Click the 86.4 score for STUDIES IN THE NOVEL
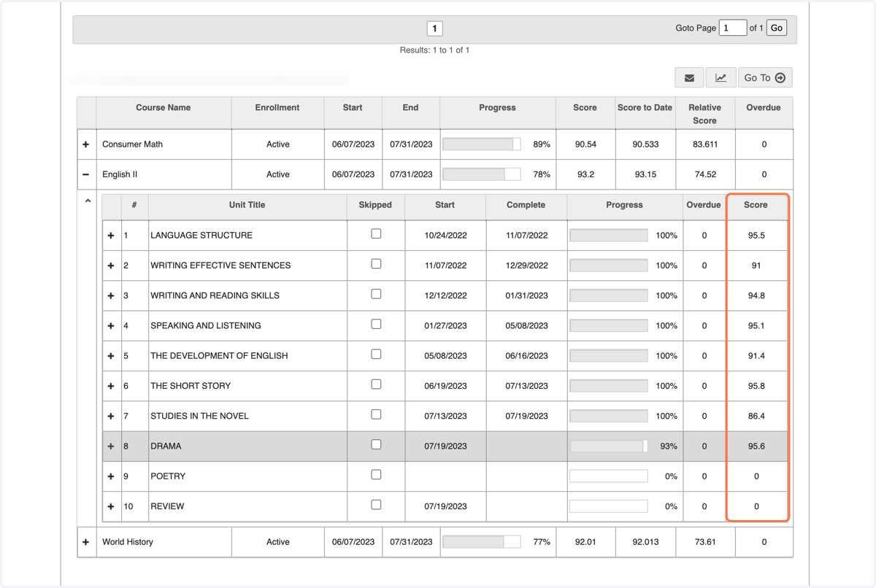This screenshot has width=876, height=588. [x=756, y=416]
